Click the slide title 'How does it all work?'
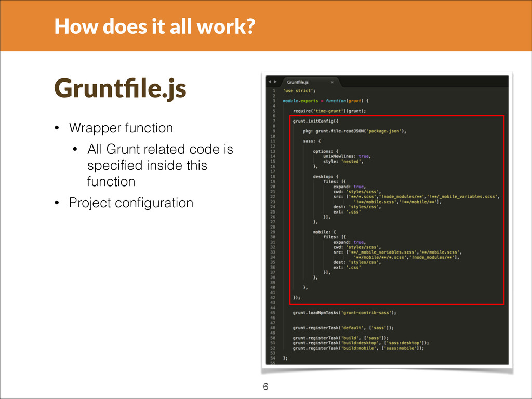This screenshot has height=399, width=532. click(x=155, y=26)
